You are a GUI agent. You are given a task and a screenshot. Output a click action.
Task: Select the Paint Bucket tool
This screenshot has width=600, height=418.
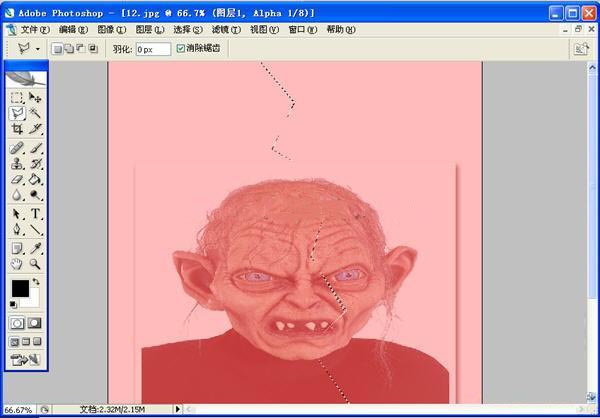coord(35,179)
